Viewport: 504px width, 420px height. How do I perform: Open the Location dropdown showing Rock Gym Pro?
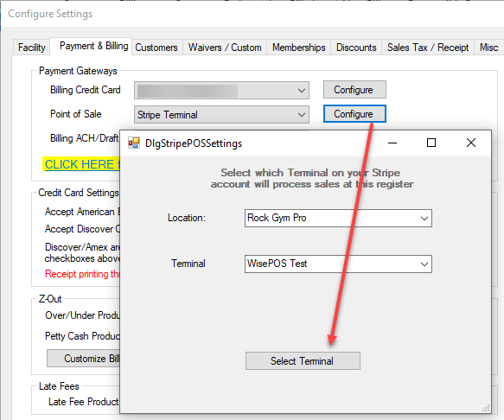[x=338, y=218]
